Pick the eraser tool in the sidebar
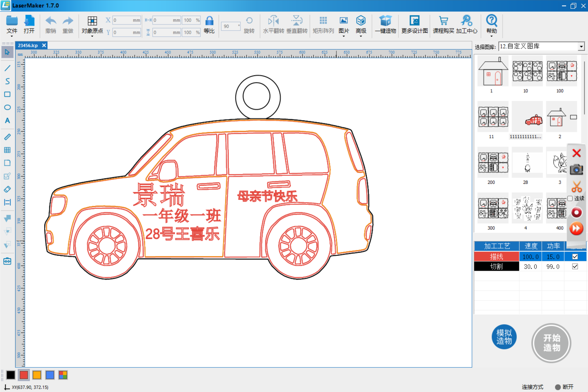 click(7, 189)
